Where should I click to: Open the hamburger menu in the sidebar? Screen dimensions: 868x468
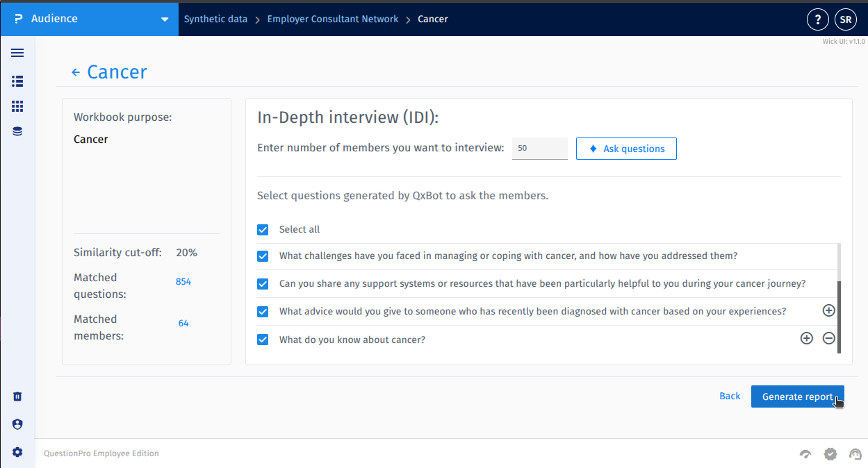click(17, 53)
